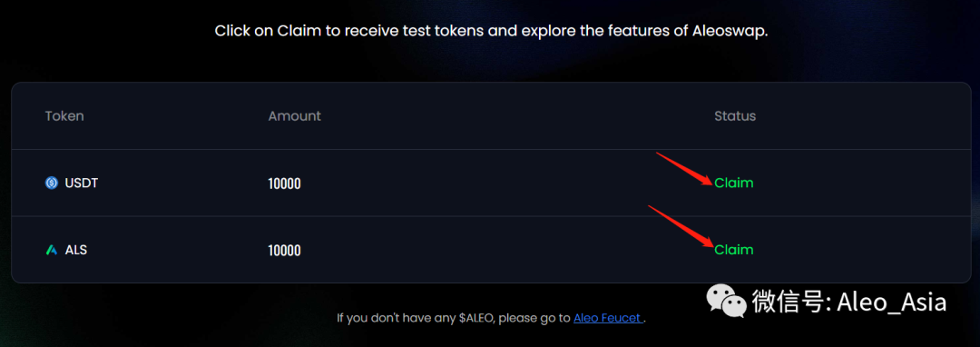Open the Aleo Feucet link
The width and height of the screenshot is (980, 347).
608,318
